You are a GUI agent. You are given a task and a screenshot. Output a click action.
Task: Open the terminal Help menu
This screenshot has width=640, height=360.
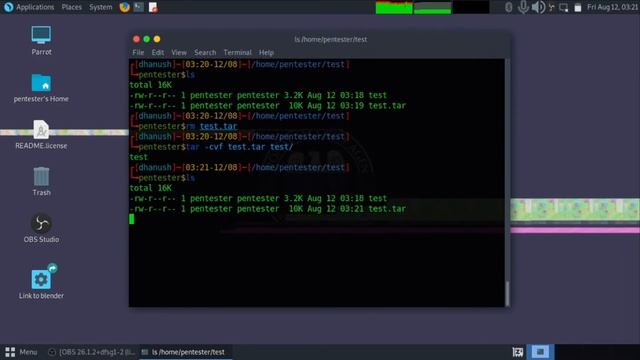[266, 52]
